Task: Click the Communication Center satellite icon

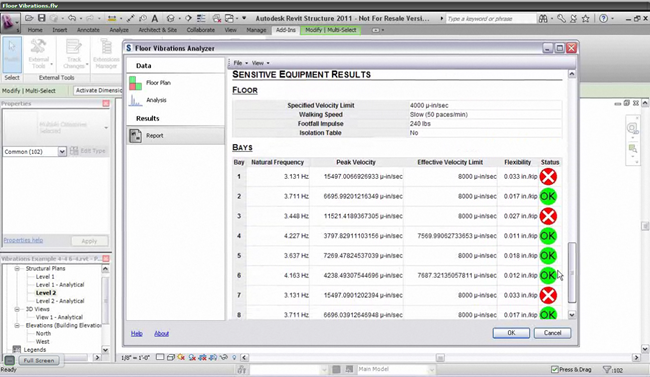Action: point(573,19)
